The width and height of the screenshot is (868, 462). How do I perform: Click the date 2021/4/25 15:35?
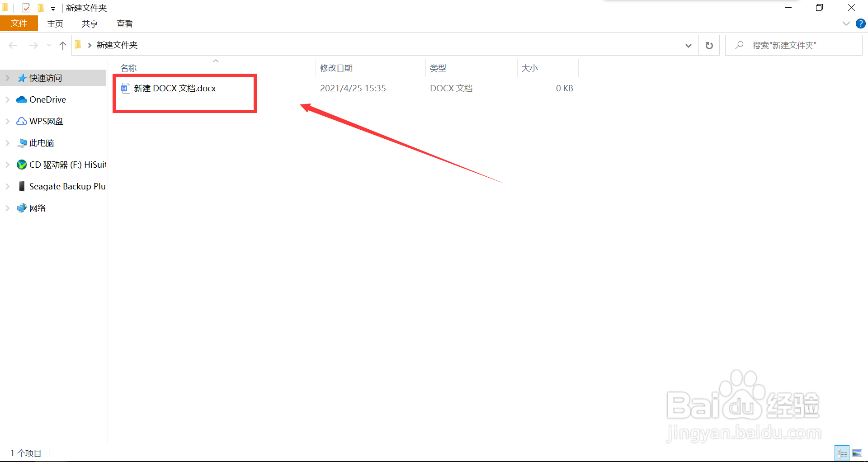[x=353, y=88]
